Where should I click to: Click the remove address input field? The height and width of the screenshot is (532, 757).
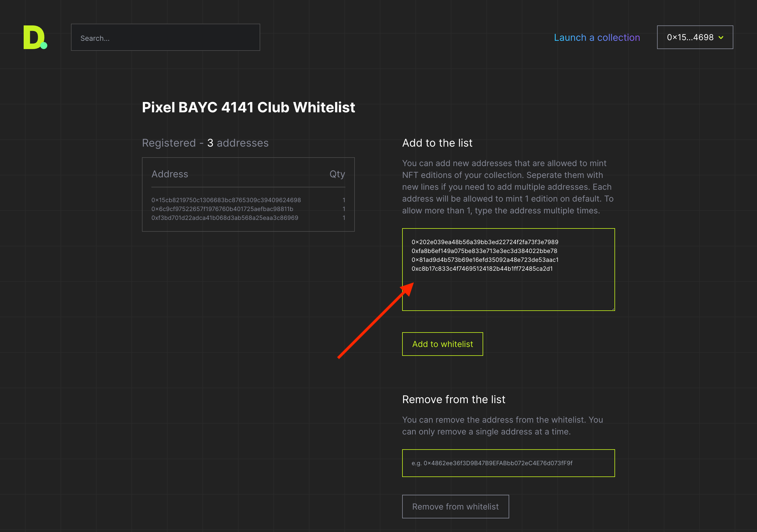[508, 463]
